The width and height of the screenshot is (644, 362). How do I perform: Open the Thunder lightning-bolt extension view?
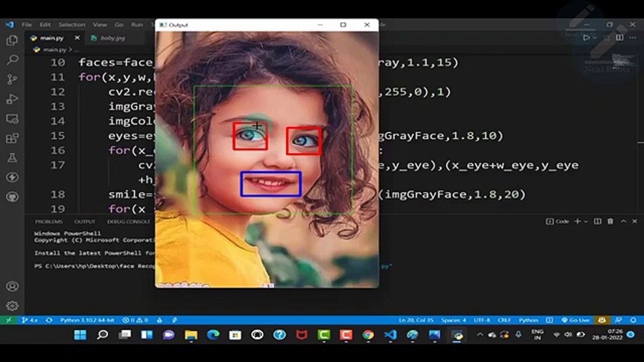pyautogui.click(x=12, y=177)
